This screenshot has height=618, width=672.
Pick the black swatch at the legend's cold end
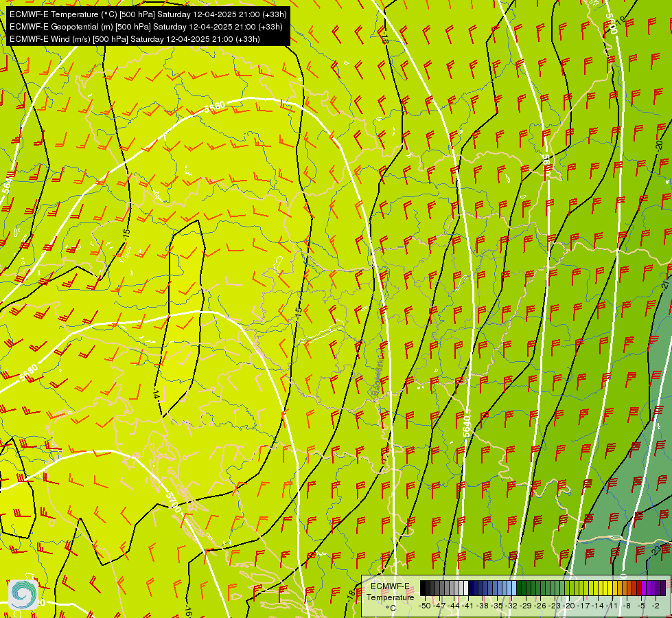[x=423, y=588]
